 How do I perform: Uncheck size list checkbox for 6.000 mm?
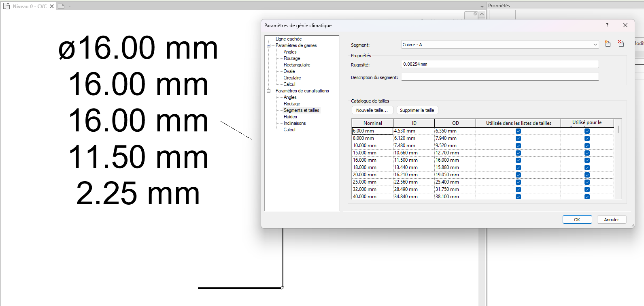click(x=518, y=131)
